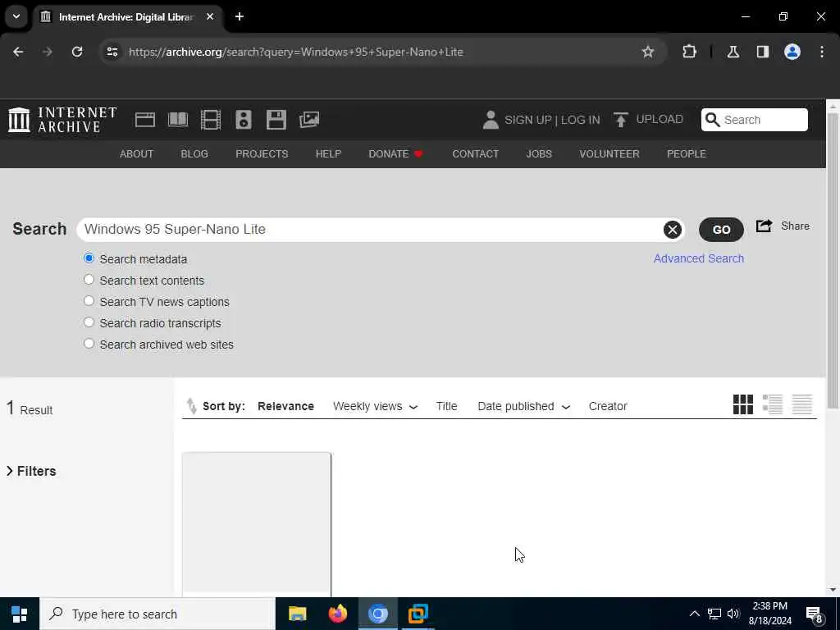Open File Explorer from taskbar

[x=297, y=614]
